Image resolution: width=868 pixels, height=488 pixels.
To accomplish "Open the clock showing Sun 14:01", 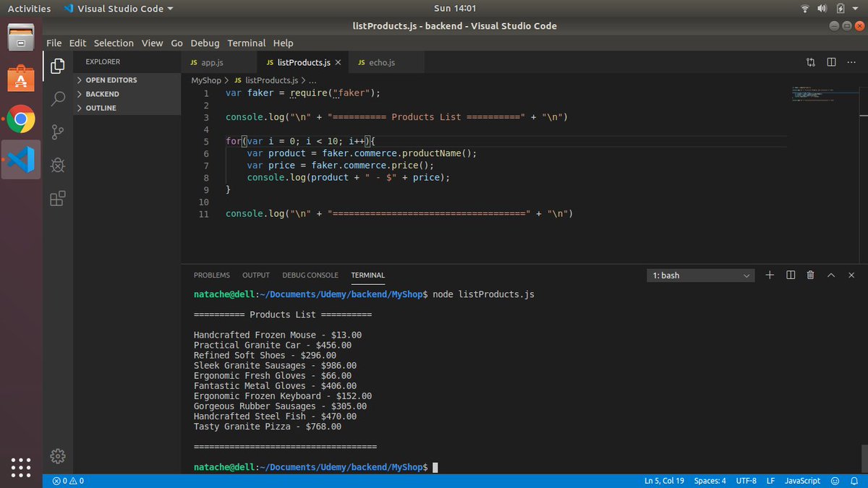I will 455,9.
